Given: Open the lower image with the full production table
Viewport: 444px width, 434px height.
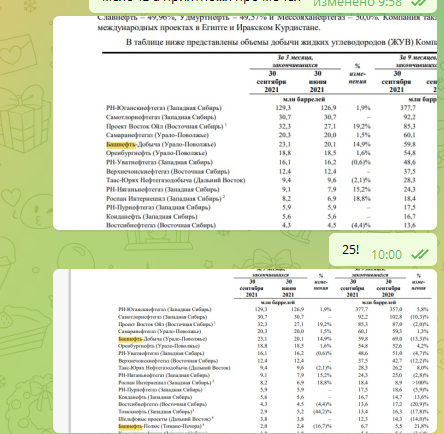Looking at the screenshot, I should click(x=245, y=351).
